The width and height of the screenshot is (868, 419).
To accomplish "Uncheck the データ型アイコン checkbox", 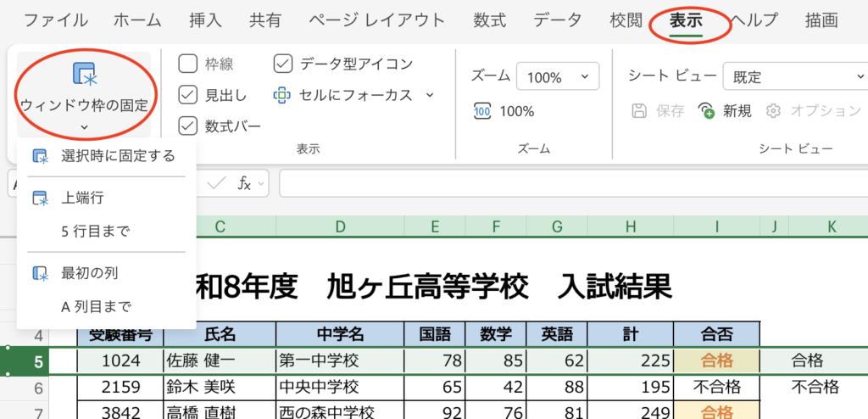I will click(x=283, y=64).
